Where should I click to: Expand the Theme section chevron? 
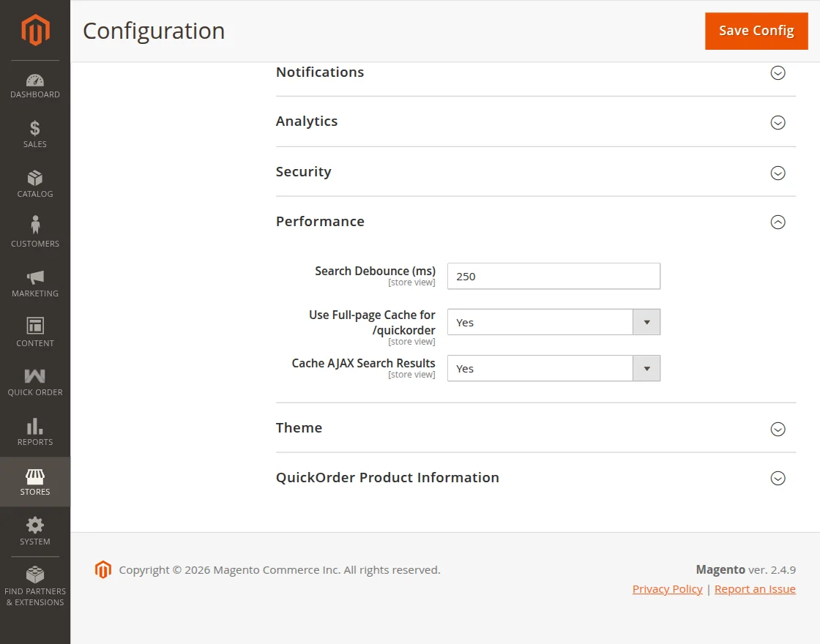click(778, 429)
